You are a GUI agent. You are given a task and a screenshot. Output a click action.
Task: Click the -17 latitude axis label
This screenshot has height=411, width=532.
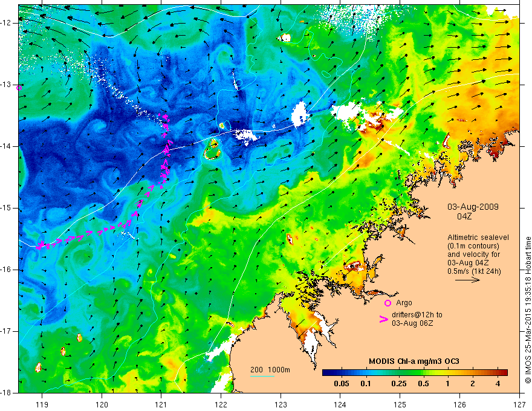click(x=7, y=331)
